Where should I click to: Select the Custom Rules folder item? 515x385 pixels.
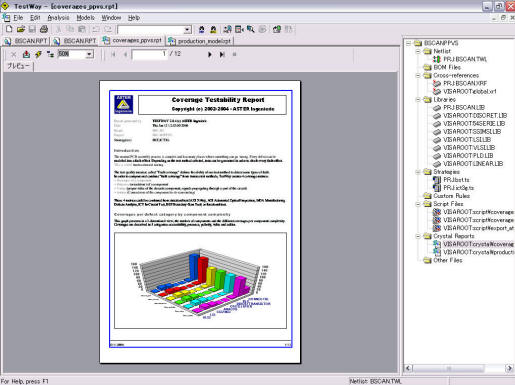[451, 196]
